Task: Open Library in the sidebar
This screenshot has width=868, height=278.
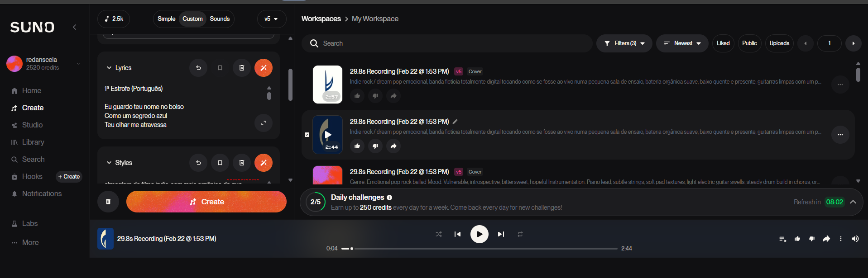Action: [x=33, y=142]
